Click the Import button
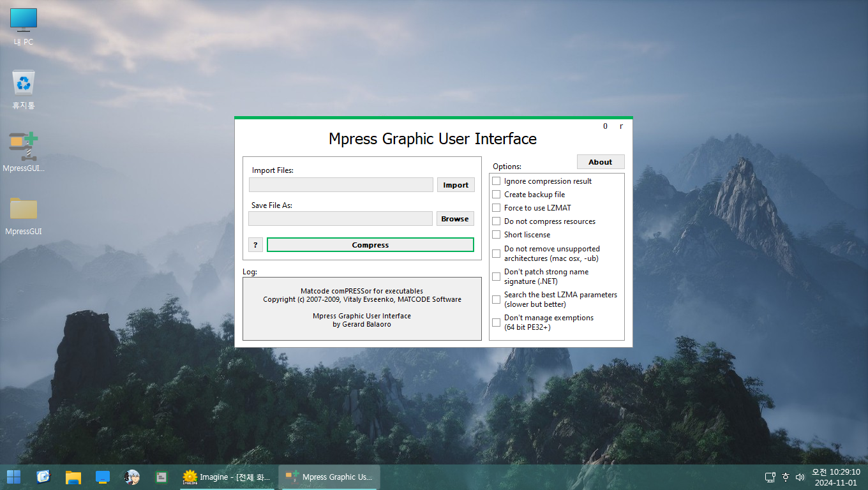 (x=456, y=185)
